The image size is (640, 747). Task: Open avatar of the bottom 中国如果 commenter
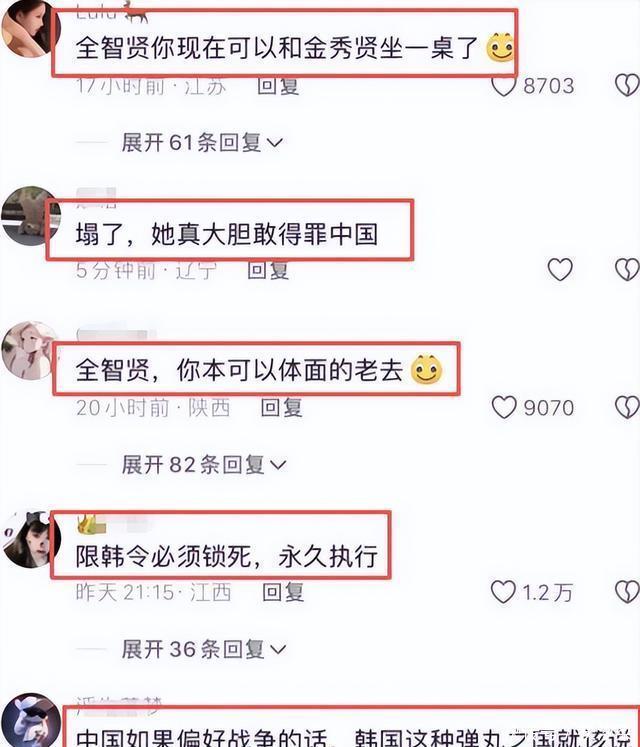(x=30, y=720)
